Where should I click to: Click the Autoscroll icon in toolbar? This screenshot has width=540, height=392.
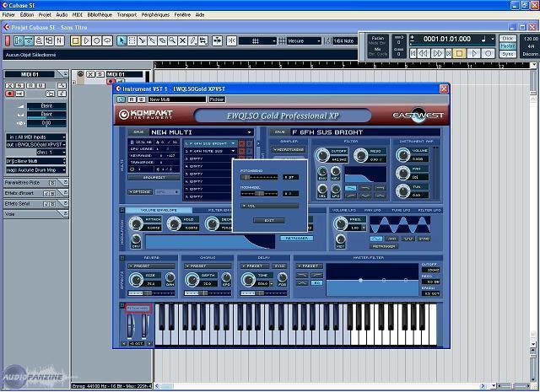point(217,41)
